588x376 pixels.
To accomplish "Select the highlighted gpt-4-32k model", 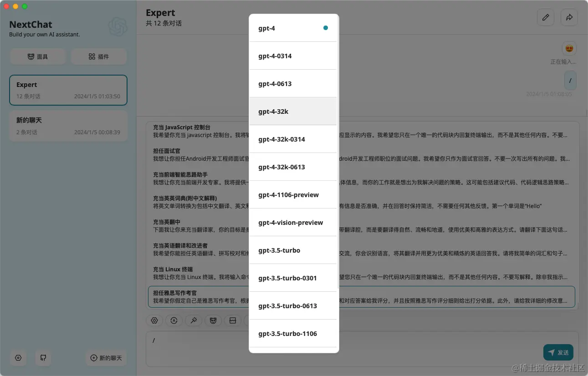I will pyautogui.click(x=293, y=112).
